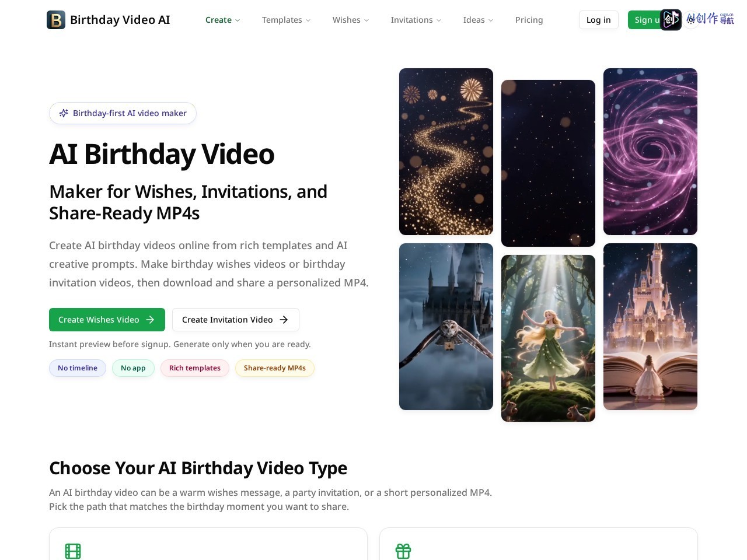
Task: Click the Birthday Video AI logo icon
Action: pyautogui.click(x=56, y=20)
